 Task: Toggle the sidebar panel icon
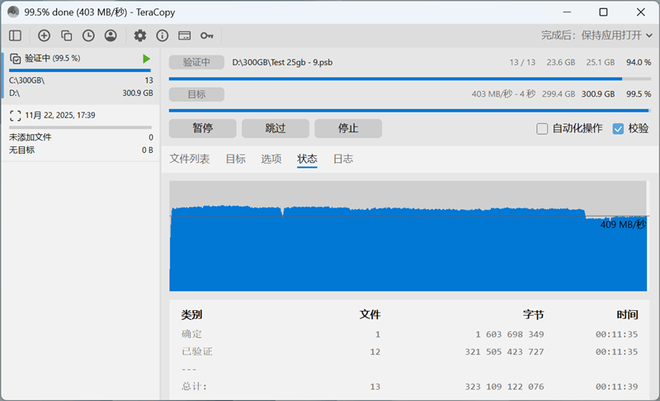15,35
